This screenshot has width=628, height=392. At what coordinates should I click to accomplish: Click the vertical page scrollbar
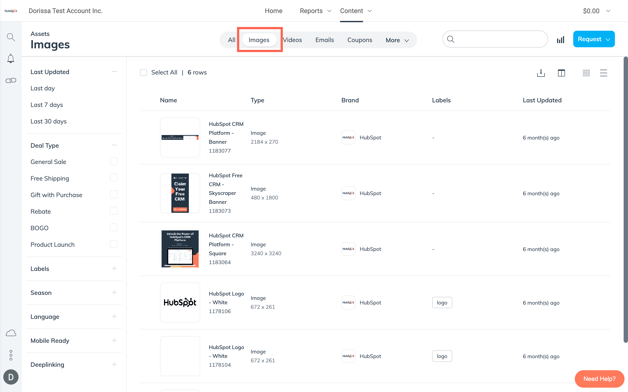(x=626, y=199)
